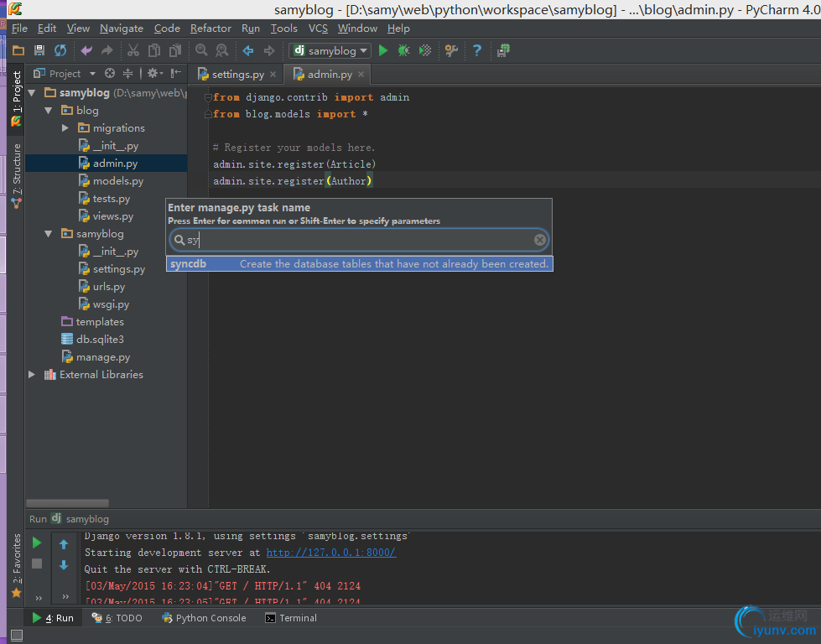Click the Paste toolbar icon
This screenshot has width=821, height=644.
click(175, 51)
